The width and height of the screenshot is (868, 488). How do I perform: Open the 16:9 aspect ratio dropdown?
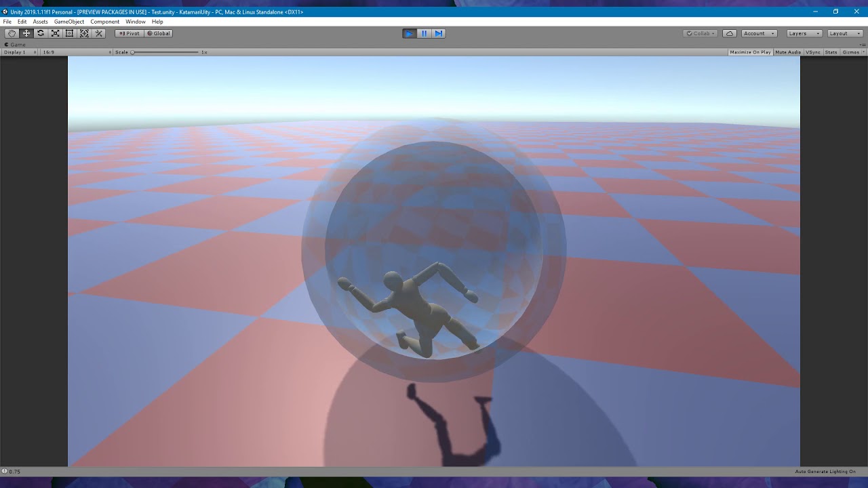tap(76, 52)
